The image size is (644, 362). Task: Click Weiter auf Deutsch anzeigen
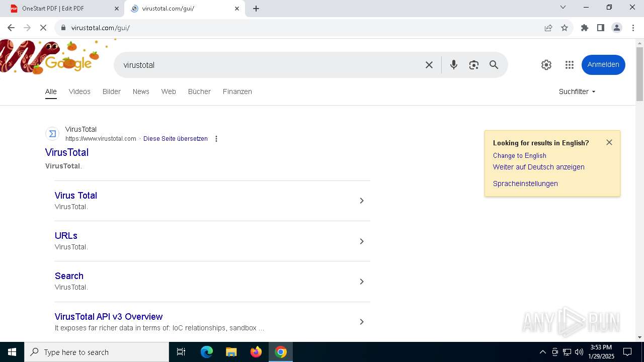click(539, 167)
